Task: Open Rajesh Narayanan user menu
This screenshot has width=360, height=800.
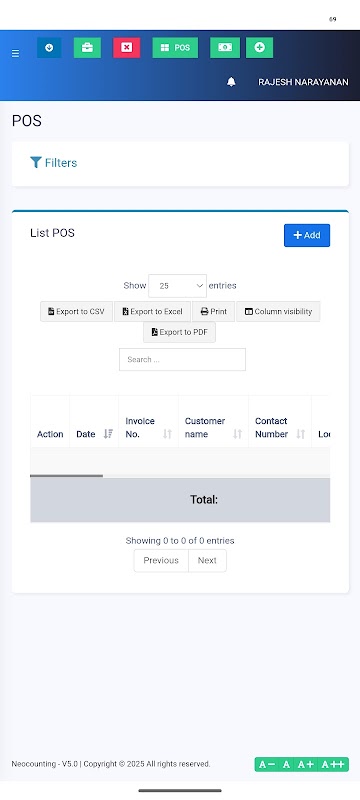Action: coord(303,82)
